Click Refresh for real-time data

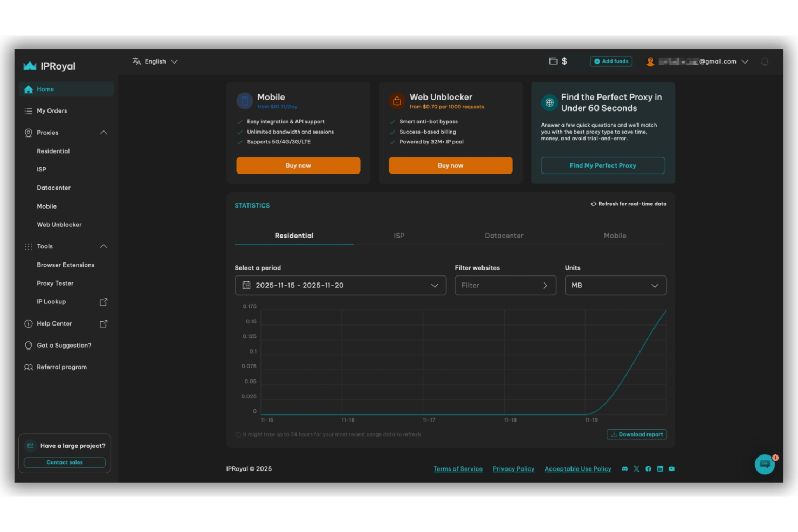click(x=629, y=204)
